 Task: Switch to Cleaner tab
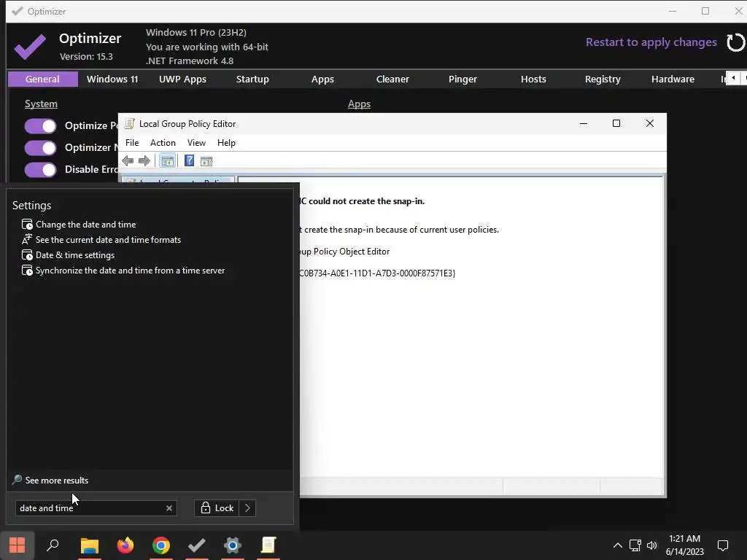[x=392, y=79]
